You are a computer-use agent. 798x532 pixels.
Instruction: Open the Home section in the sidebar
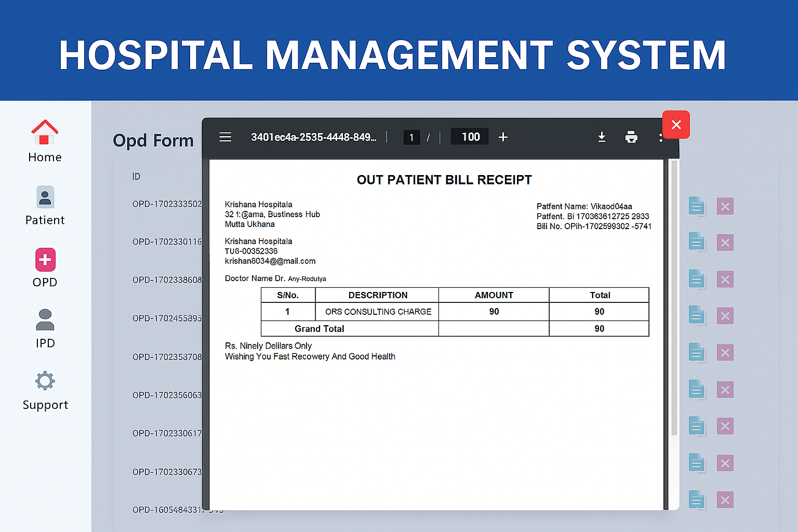coord(45,141)
